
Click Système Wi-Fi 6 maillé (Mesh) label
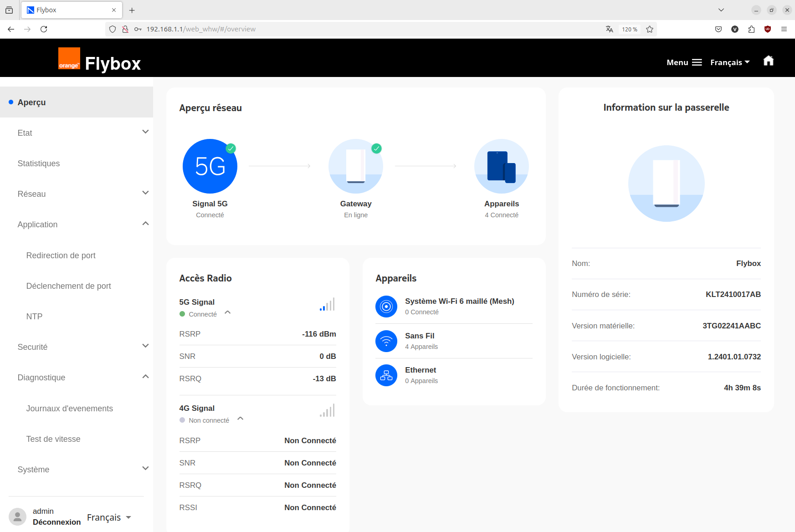[x=460, y=301]
